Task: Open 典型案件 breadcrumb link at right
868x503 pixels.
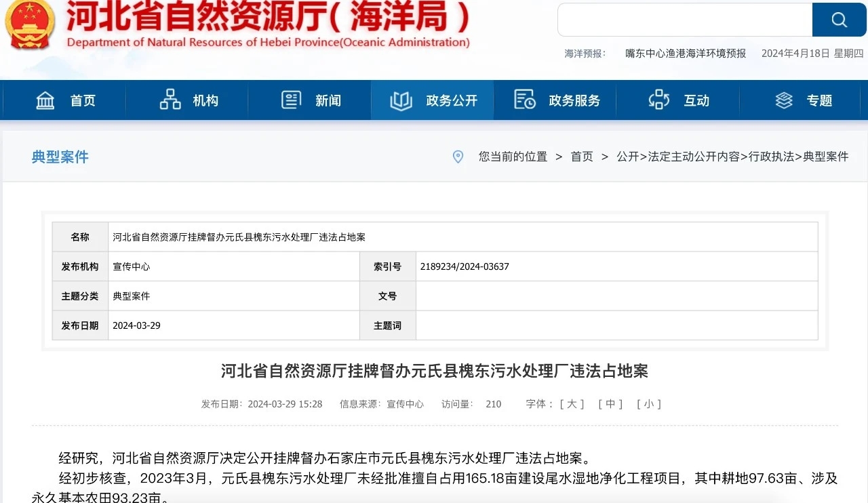Action: (826, 157)
